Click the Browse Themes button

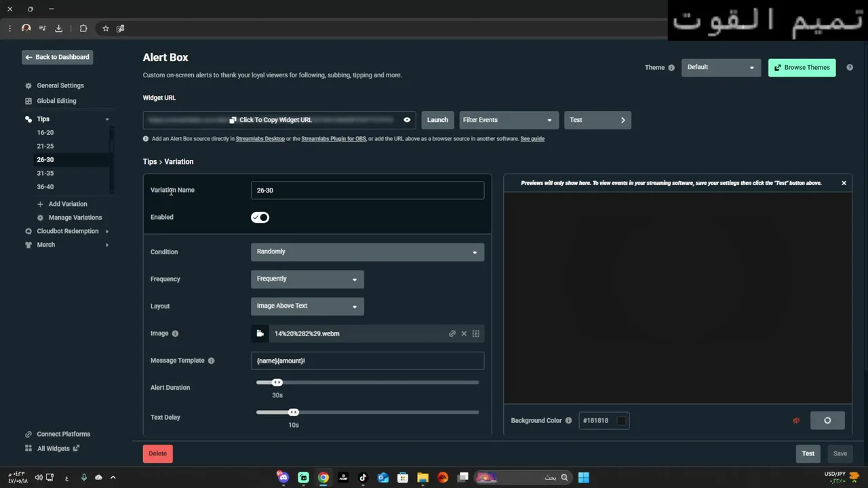802,68
